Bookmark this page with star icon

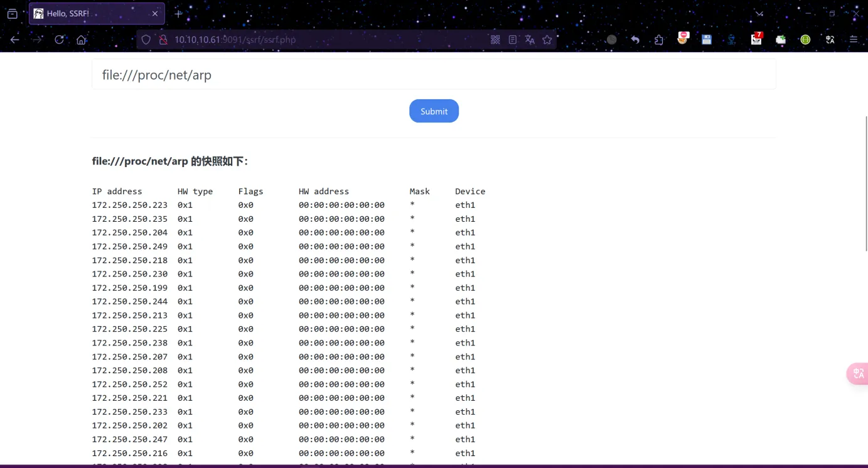click(x=547, y=40)
